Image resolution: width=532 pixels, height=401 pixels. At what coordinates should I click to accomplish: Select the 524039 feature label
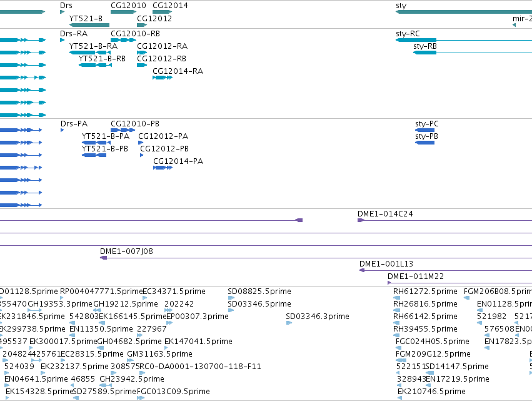[19, 367]
